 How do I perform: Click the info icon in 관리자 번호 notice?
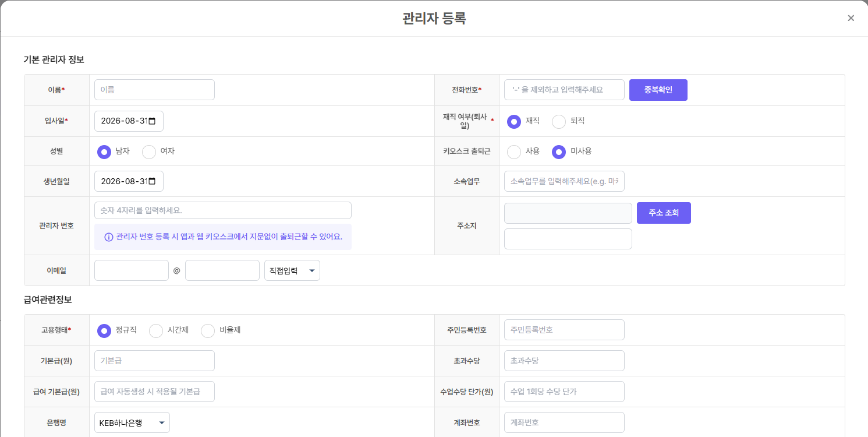(x=108, y=237)
